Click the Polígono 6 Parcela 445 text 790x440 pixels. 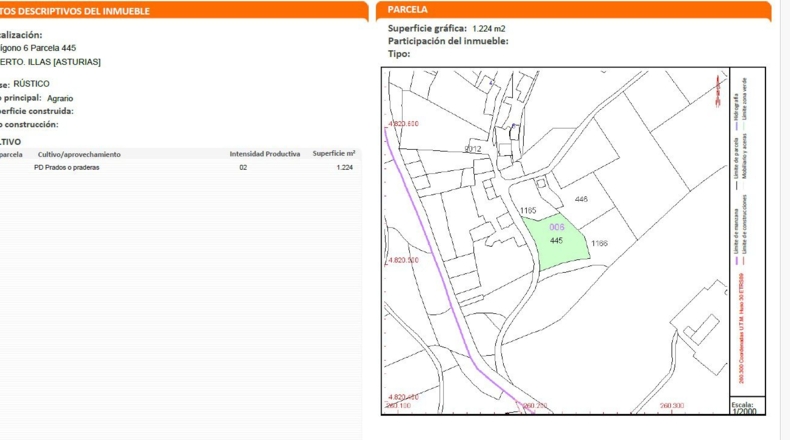click(38, 48)
